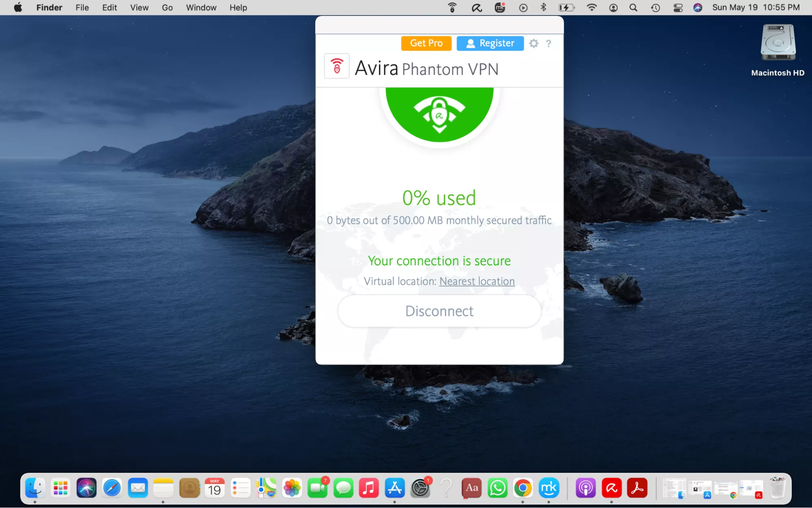The height and width of the screenshot is (508, 812).
Task: Open Maps from the Dock
Action: point(266,488)
